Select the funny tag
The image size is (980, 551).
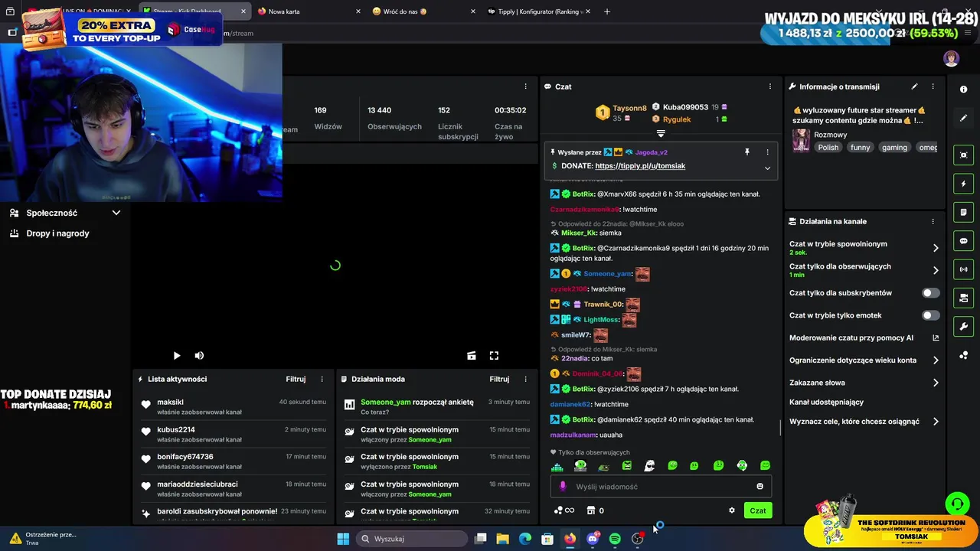click(x=860, y=148)
